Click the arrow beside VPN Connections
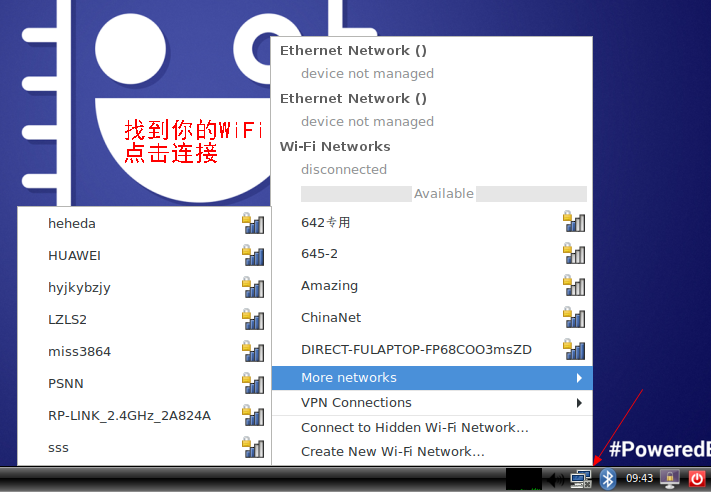This screenshot has height=492, width=711. pos(579,403)
